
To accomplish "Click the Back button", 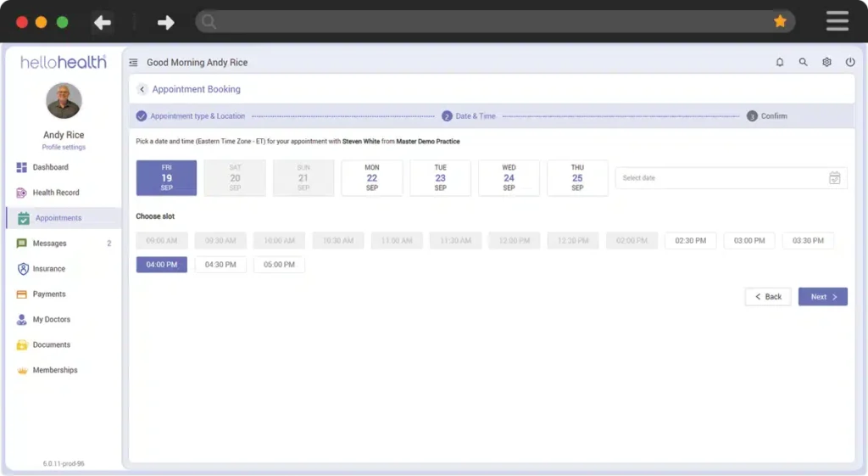I will (x=767, y=297).
